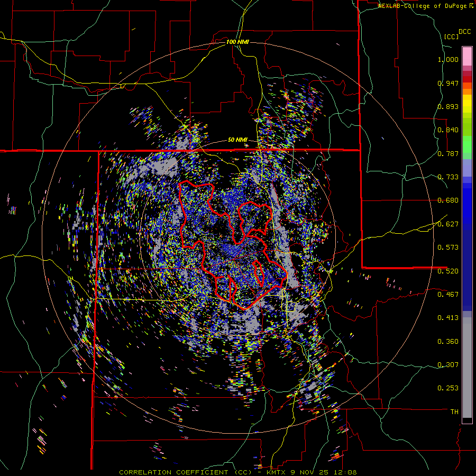This screenshot has width=476, height=476.
Task: Select the 0.573 scale value
Action: pos(448,248)
